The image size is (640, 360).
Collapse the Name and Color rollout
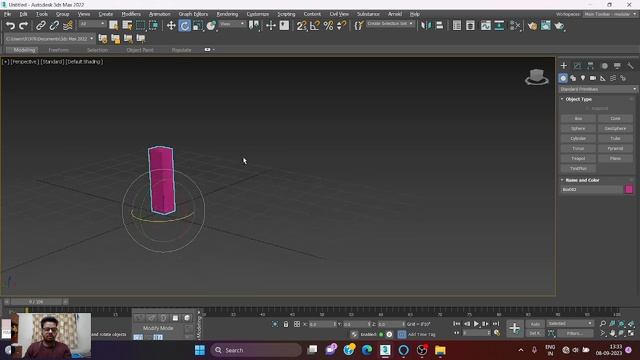(x=582, y=180)
